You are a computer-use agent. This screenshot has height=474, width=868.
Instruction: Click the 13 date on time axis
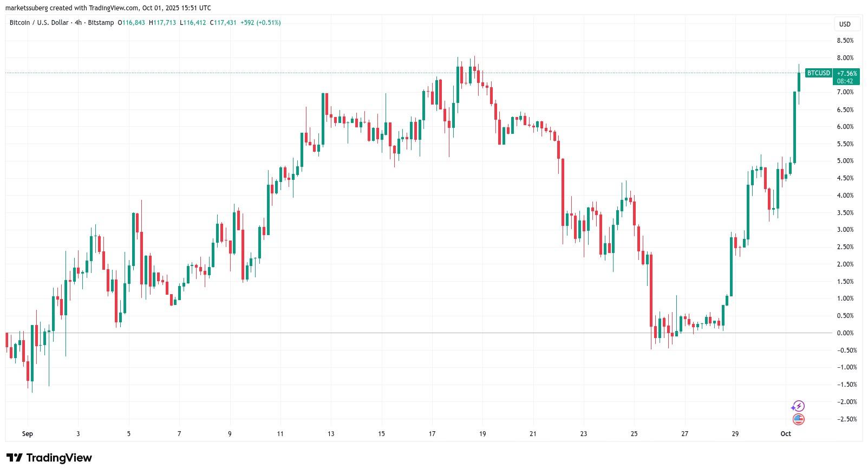331,433
